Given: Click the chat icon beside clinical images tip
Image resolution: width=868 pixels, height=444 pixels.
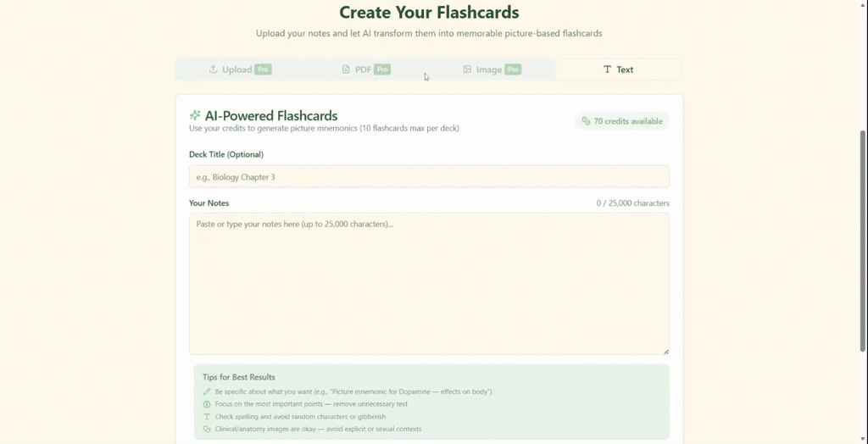Looking at the screenshot, I should coord(207,429).
